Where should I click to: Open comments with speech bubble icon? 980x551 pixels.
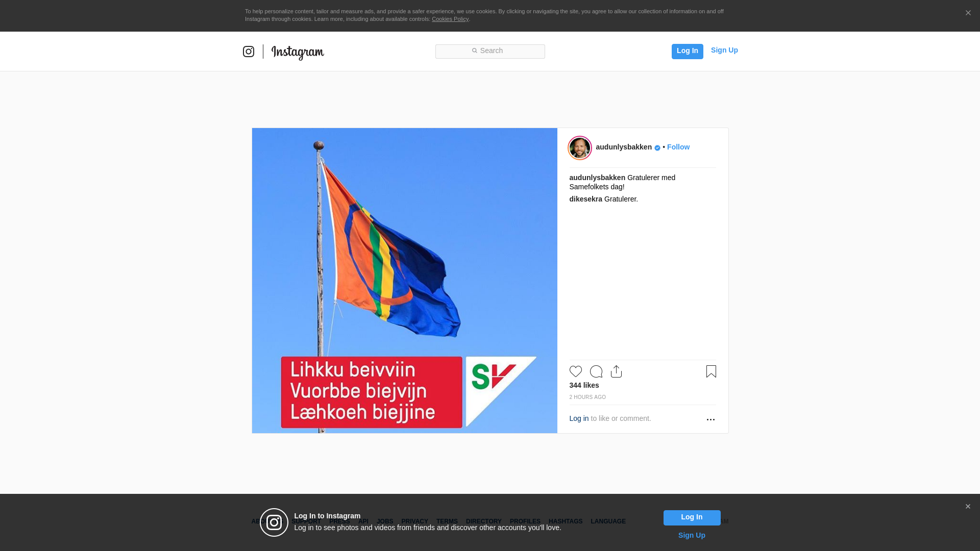point(596,371)
